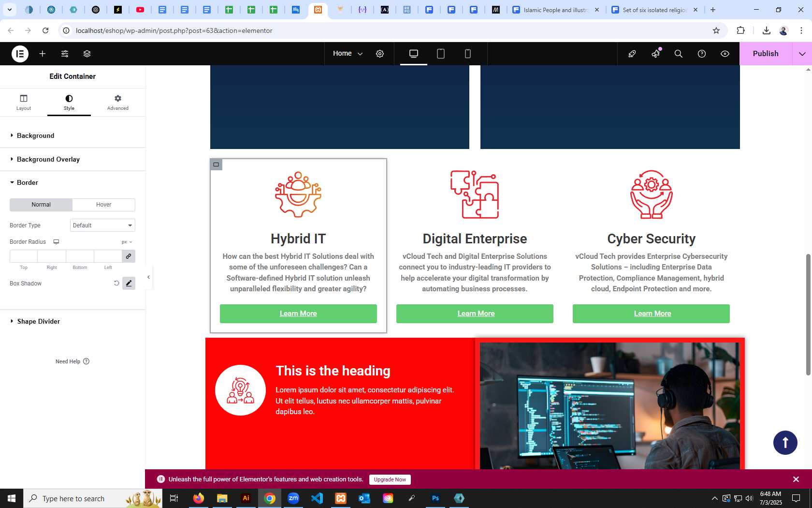Open Publish options arrow
The image size is (812, 508).
pyautogui.click(x=802, y=54)
